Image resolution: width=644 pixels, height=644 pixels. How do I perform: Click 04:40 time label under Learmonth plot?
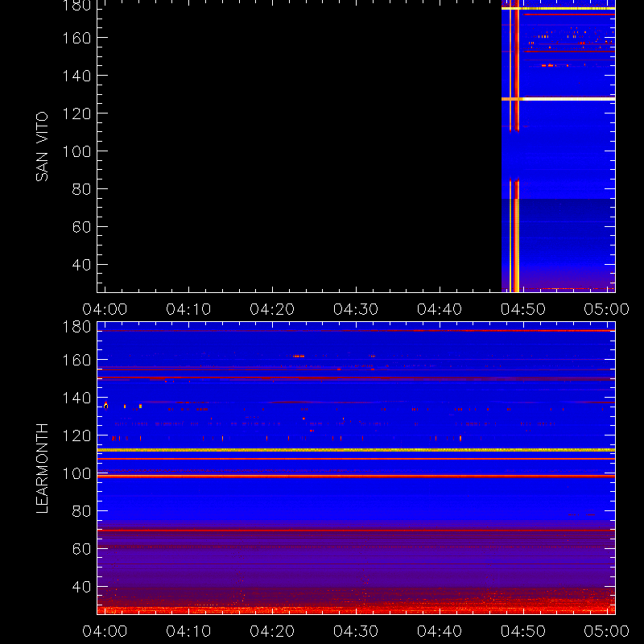pyautogui.click(x=440, y=631)
